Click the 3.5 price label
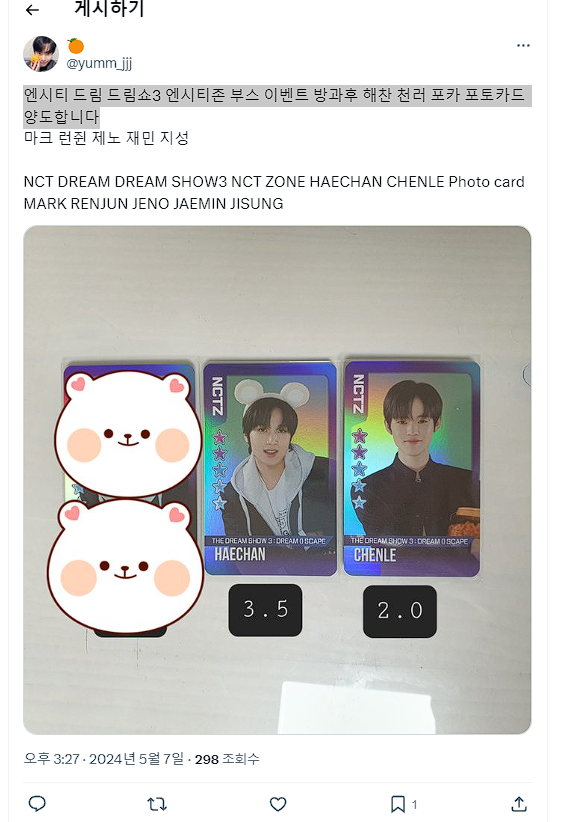The height and width of the screenshot is (822, 567). [265, 610]
